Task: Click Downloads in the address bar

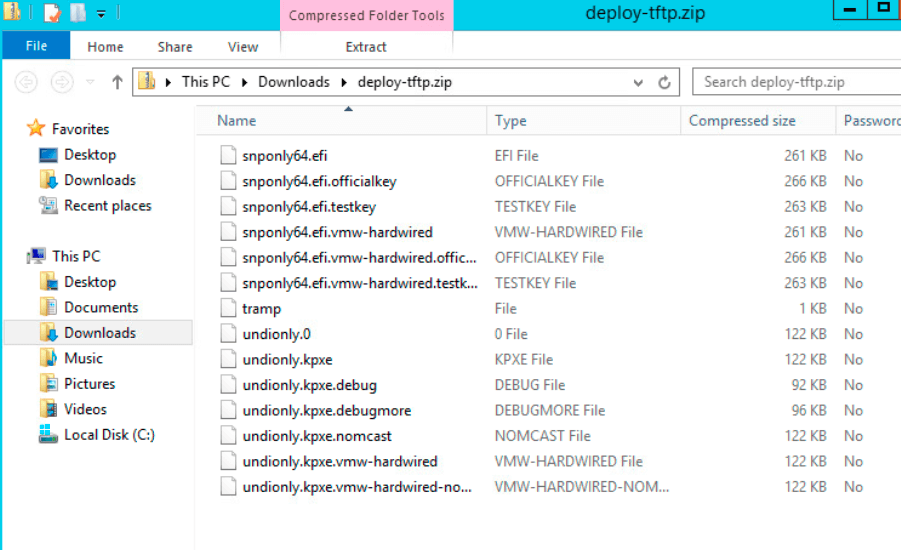Action: click(294, 82)
